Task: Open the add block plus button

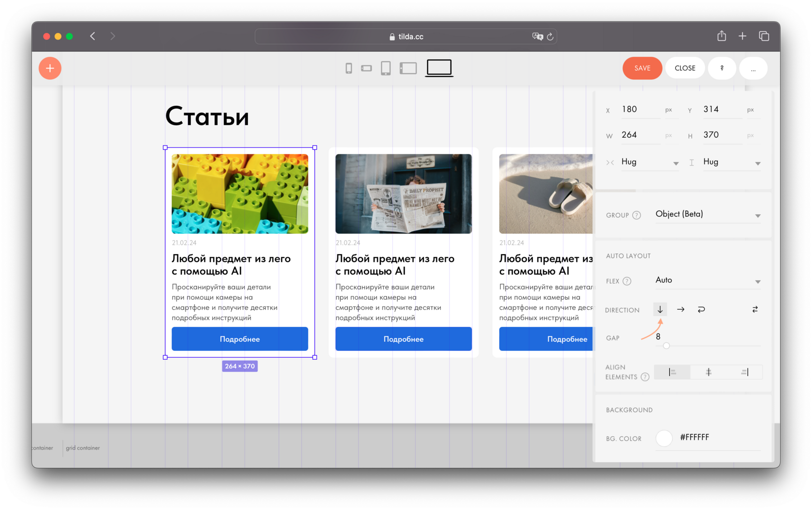Action: point(50,68)
